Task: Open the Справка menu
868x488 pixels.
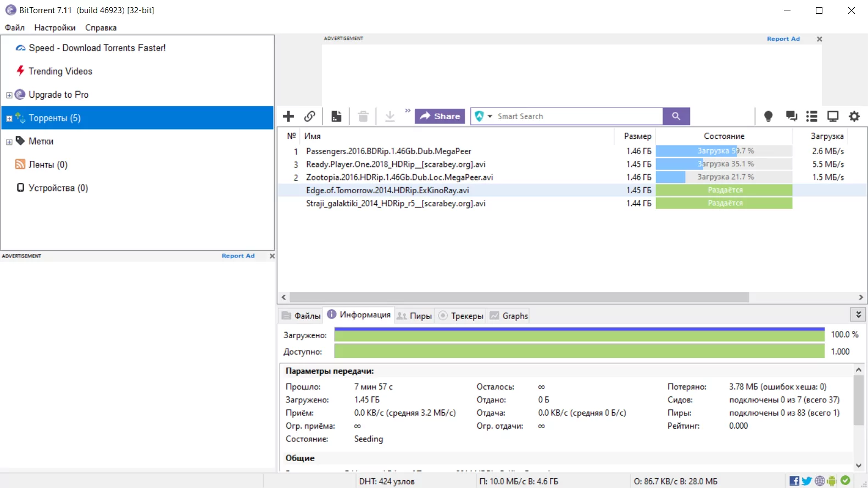Action: pyautogui.click(x=101, y=27)
